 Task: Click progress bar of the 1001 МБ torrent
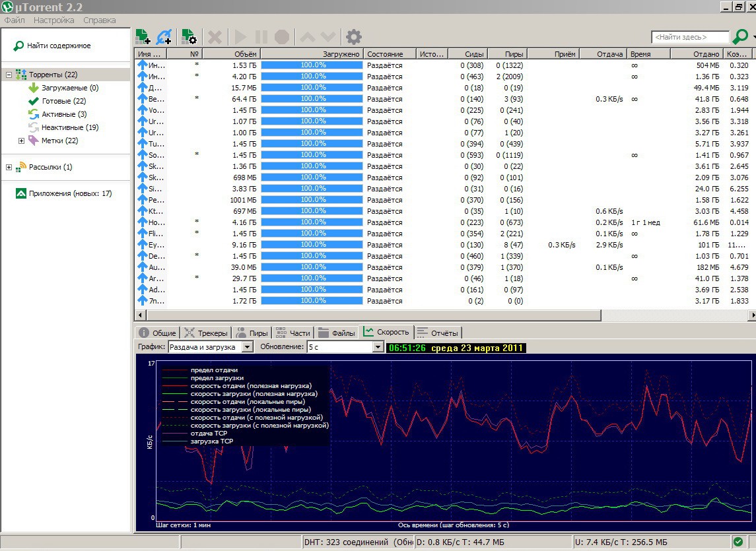pyautogui.click(x=312, y=199)
